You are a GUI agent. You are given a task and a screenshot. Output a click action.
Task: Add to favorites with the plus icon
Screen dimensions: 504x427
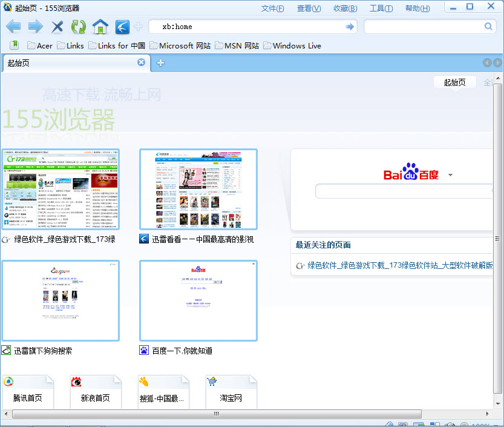click(x=138, y=27)
